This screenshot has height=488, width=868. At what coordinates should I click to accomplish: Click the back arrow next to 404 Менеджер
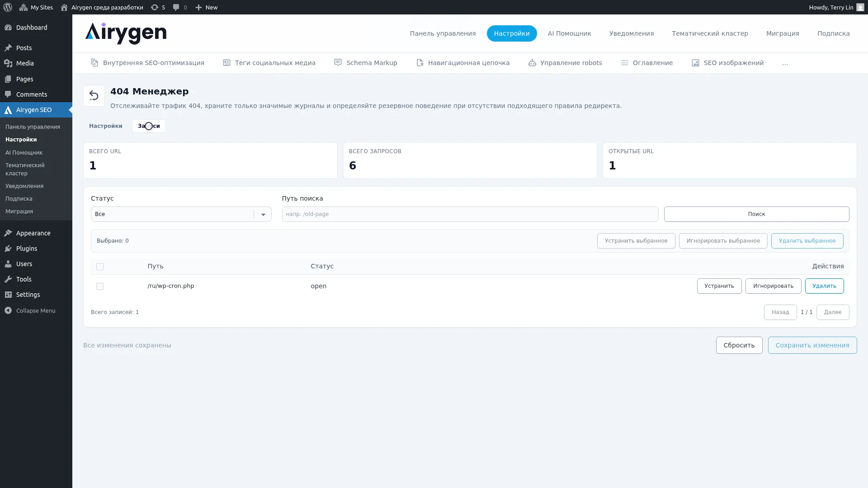click(94, 96)
